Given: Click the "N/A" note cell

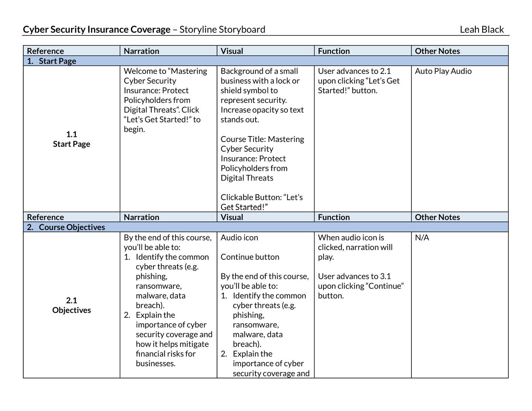Looking at the screenshot, I should [x=422, y=237].
